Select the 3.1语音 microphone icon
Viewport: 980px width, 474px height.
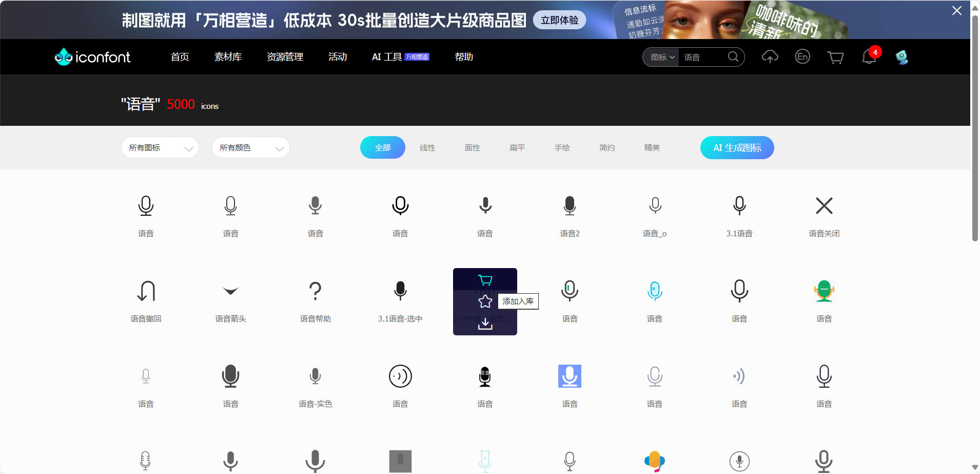click(x=739, y=206)
